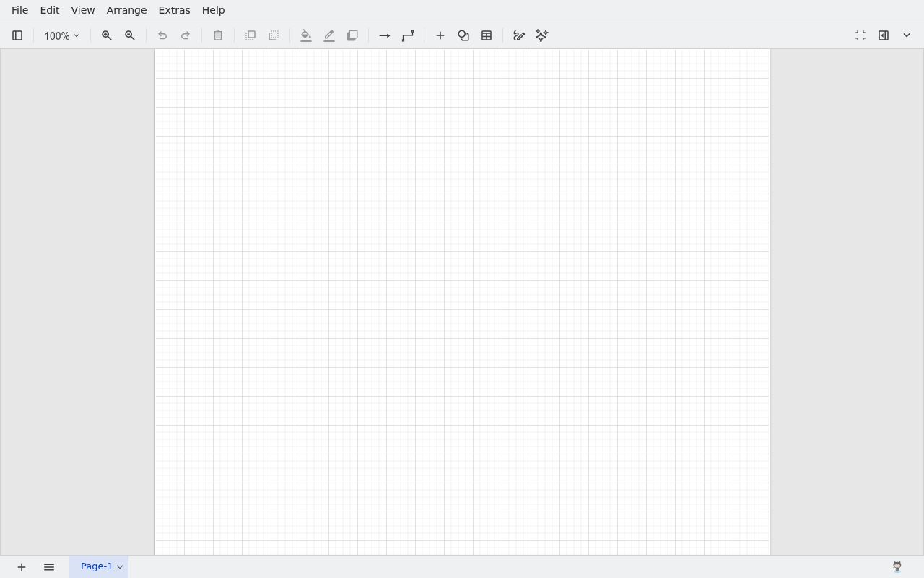This screenshot has width=924, height=578.
Task: Open the Arrange menu
Action: (126, 10)
